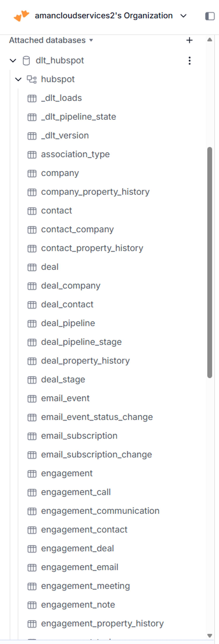
Task: Collapse the dlt_hubspot database node
Action: [x=13, y=61]
